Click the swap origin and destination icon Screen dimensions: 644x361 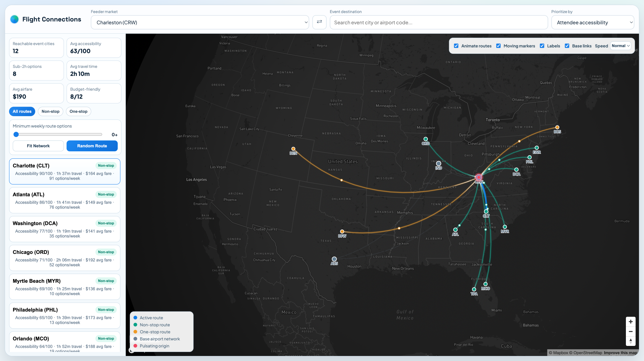[319, 22]
